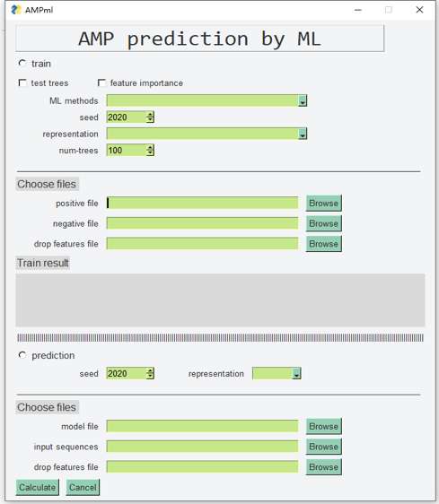Check the feature importance option
The width and height of the screenshot is (439, 504).
tap(101, 83)
